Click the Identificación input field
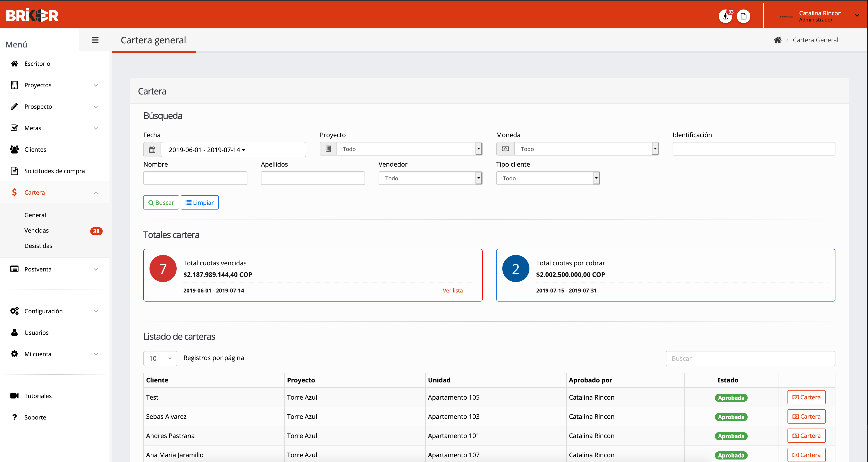Viewport: 868px width, 462px height. (754, 149)
